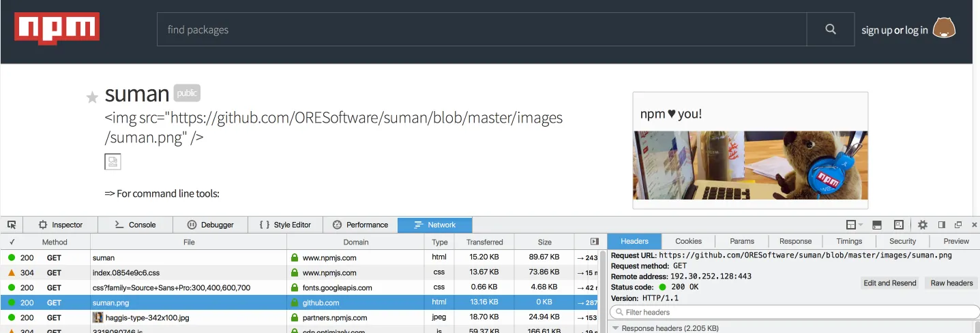Viewport: 980px width, 333px height.
Task: Select the index.0854e9c6.css request row
Action: click(300, 272)
